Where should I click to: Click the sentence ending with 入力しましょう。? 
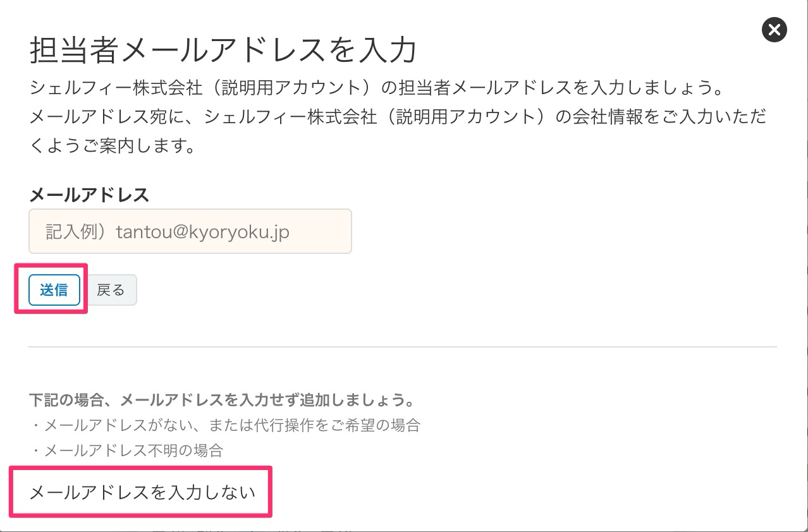pos(376,88)
